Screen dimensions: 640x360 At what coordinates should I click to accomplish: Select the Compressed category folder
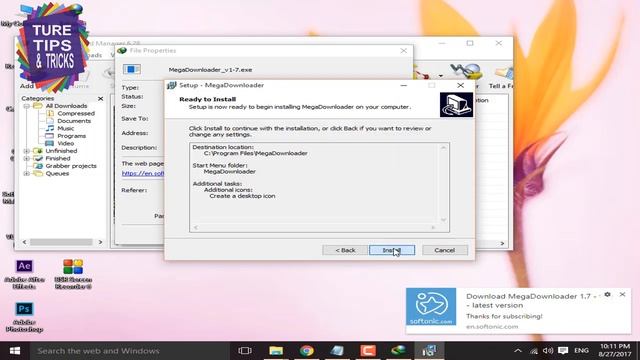pos(76,113)
